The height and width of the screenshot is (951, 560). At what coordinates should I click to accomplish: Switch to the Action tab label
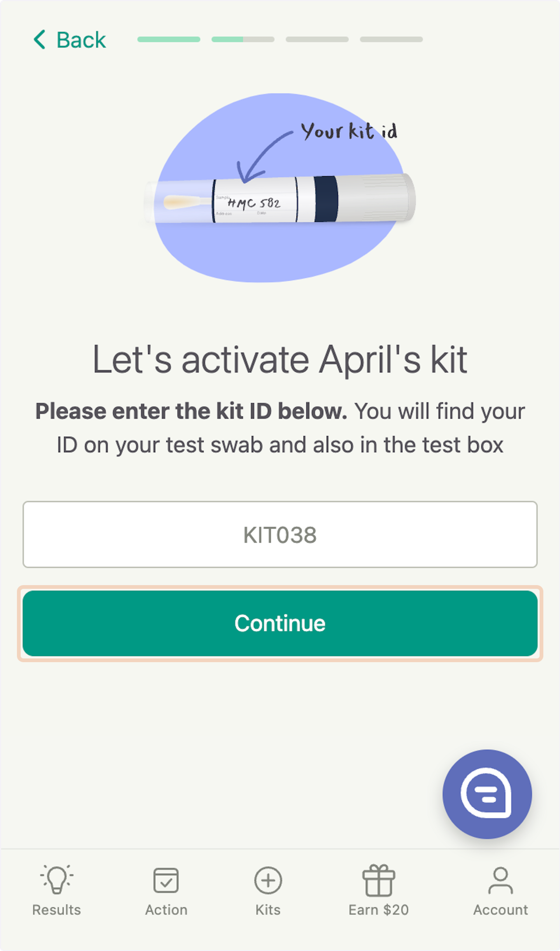[166, 910]
